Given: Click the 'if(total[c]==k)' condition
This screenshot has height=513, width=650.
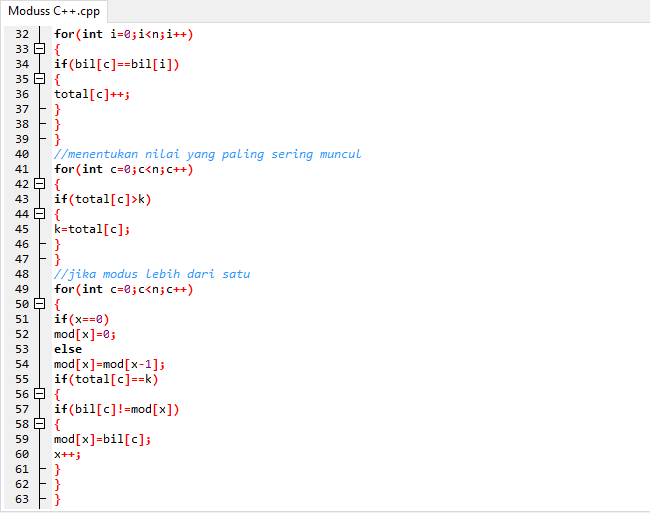Looking at the screenshot, I should pos(106,379).
